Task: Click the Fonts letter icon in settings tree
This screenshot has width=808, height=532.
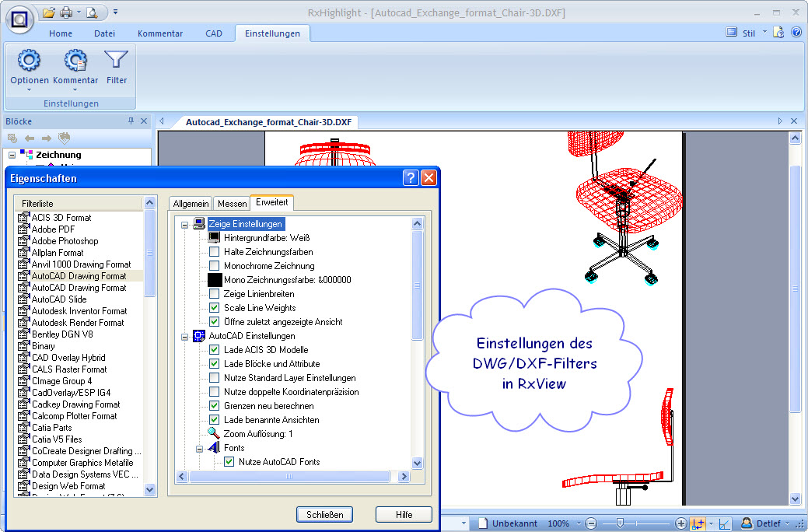Action: [x=213, y=447]
